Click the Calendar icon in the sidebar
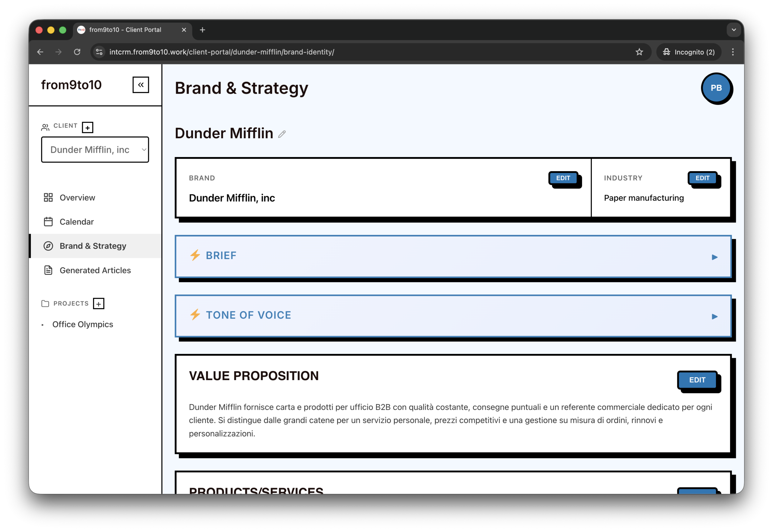Screen dimensions: 773x532 pos(48,222)
